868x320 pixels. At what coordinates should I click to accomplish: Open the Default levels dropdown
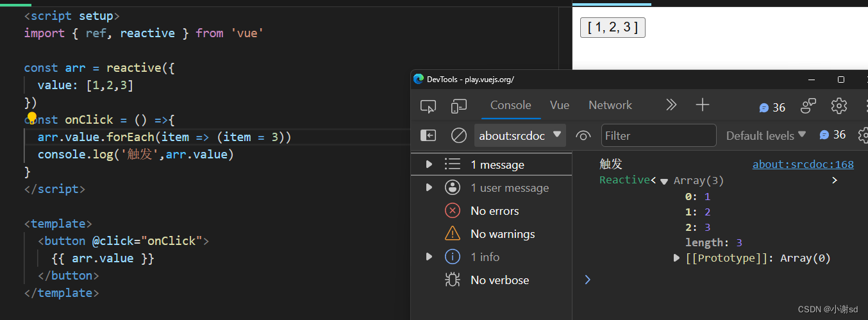(x=766, y=135)
